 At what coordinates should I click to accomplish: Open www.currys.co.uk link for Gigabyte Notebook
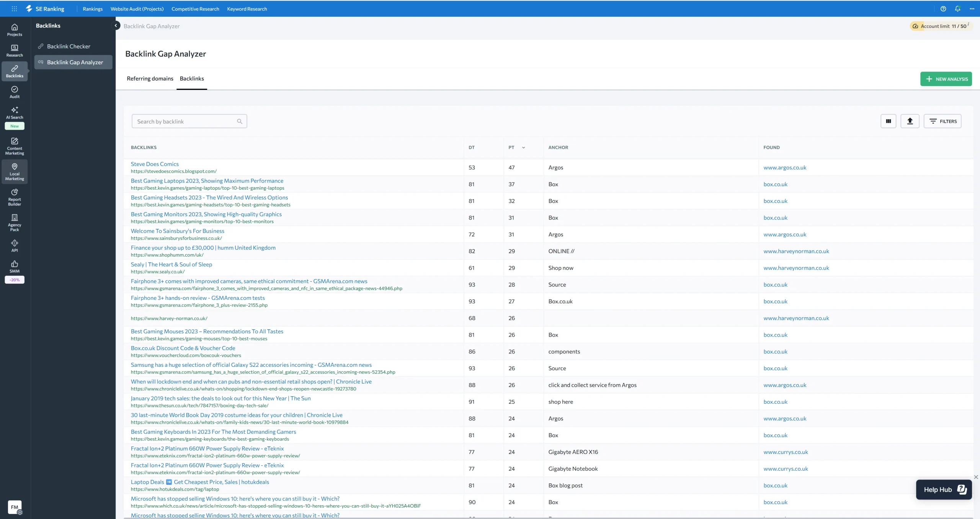[x=785, y=469]
